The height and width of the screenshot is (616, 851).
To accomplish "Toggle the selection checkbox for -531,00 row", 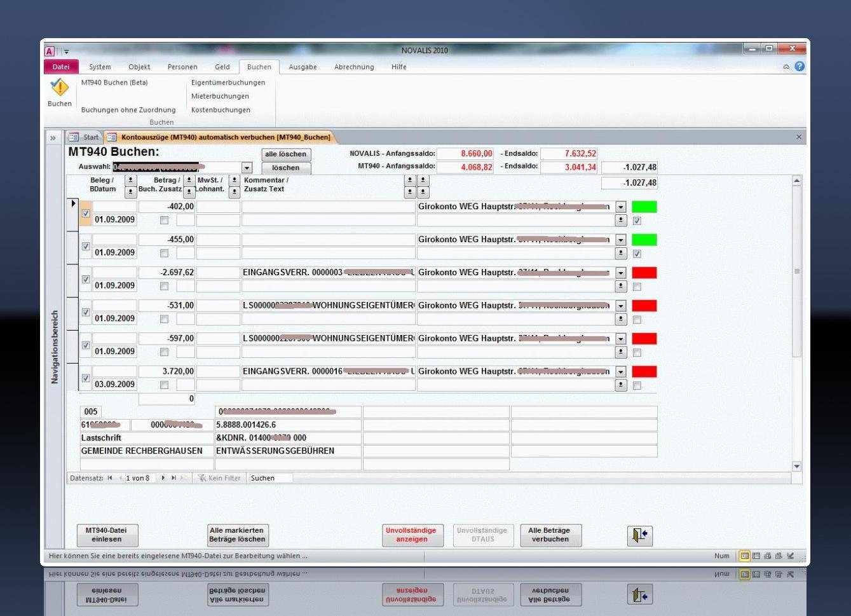I will tap(86, 313).
